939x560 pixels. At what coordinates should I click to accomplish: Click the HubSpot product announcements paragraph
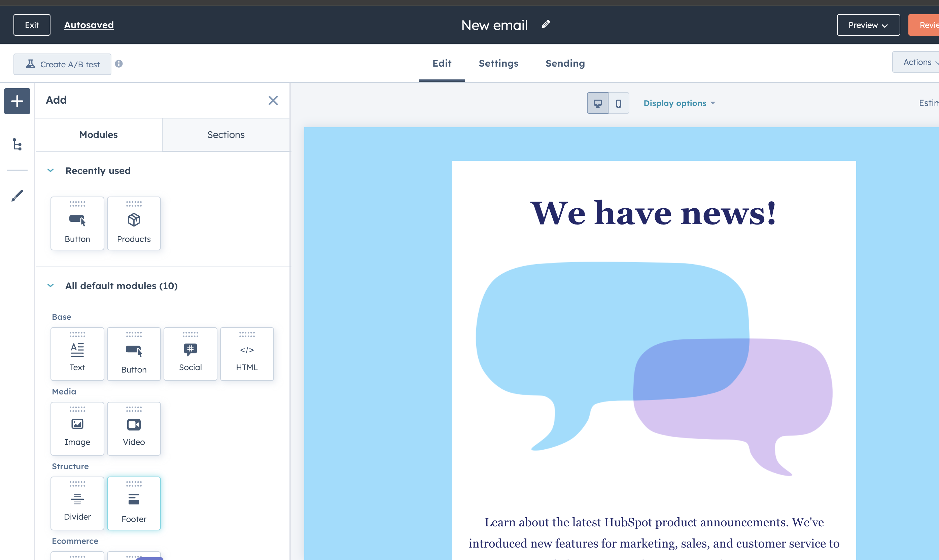click(654, 538)
